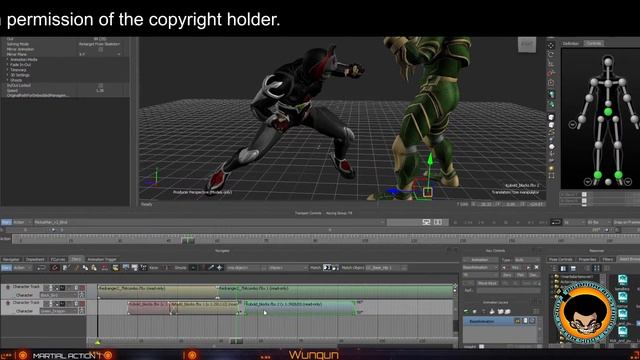Viewport: 640px width, 360px height.
Task: Select the chest effector on the figure
Action: coord(608,83)
